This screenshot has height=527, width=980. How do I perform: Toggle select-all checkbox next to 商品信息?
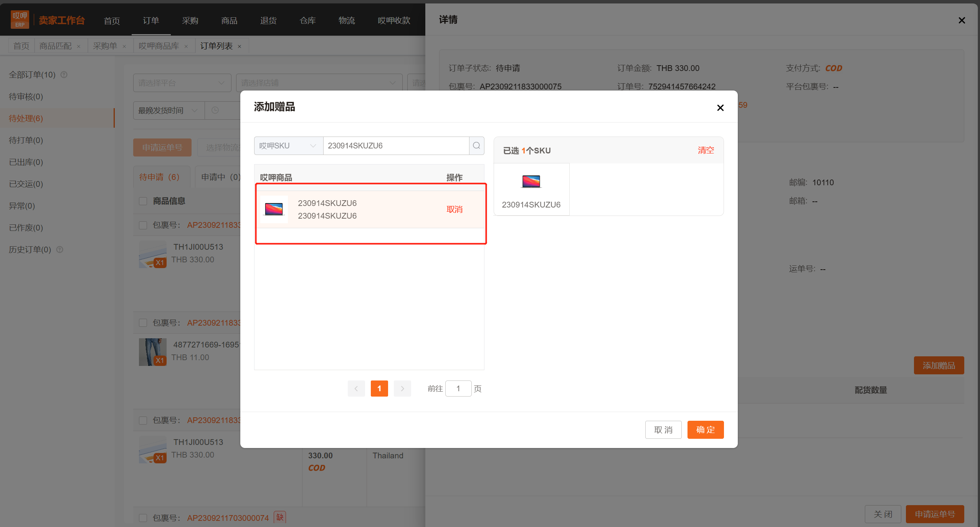143,201
